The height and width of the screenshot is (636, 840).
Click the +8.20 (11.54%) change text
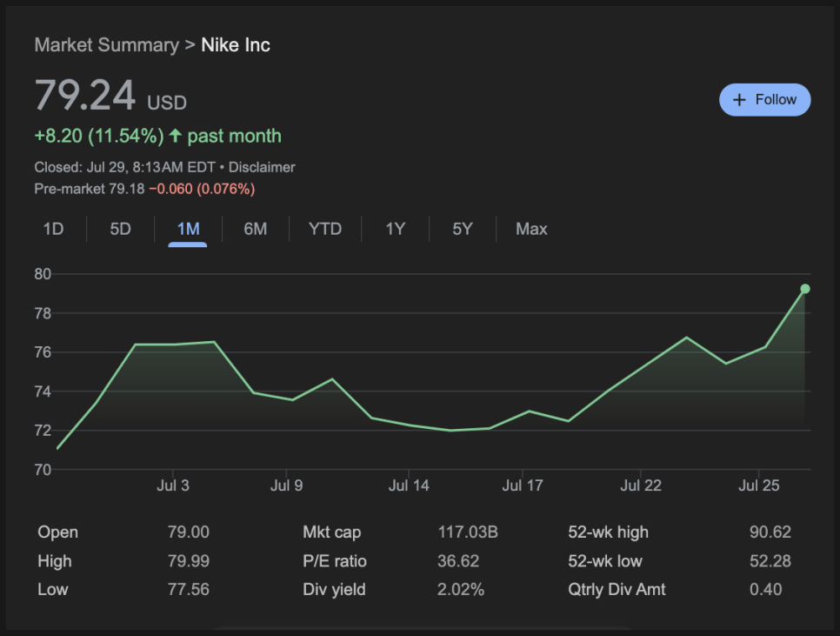99,136
